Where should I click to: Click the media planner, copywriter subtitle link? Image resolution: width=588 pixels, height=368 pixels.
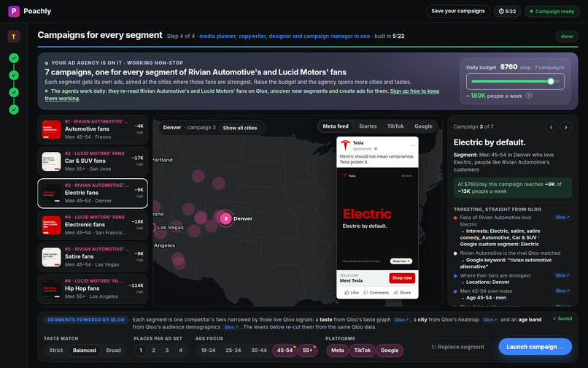tap(285, 37)
